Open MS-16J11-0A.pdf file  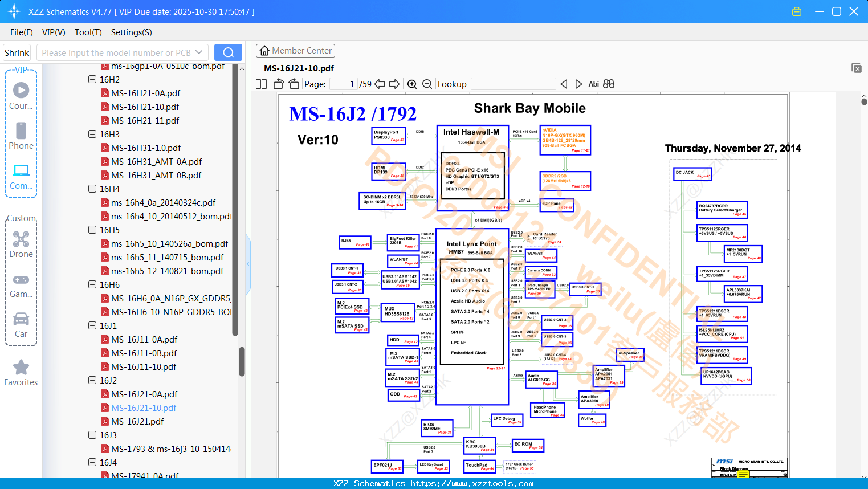click(144, 339)
